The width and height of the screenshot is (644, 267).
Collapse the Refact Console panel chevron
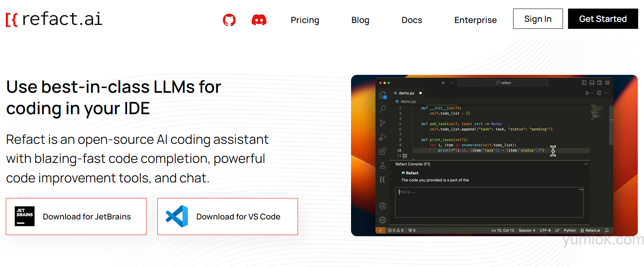pos(586,164)
